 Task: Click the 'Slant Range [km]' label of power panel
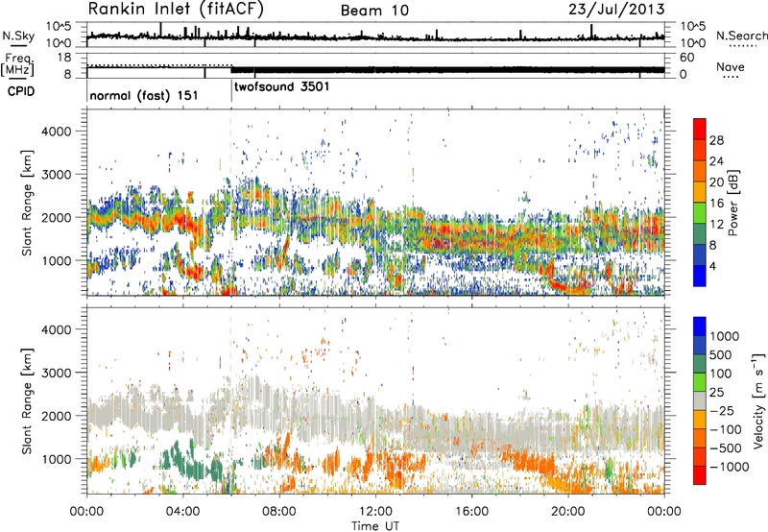click(27, 203)
